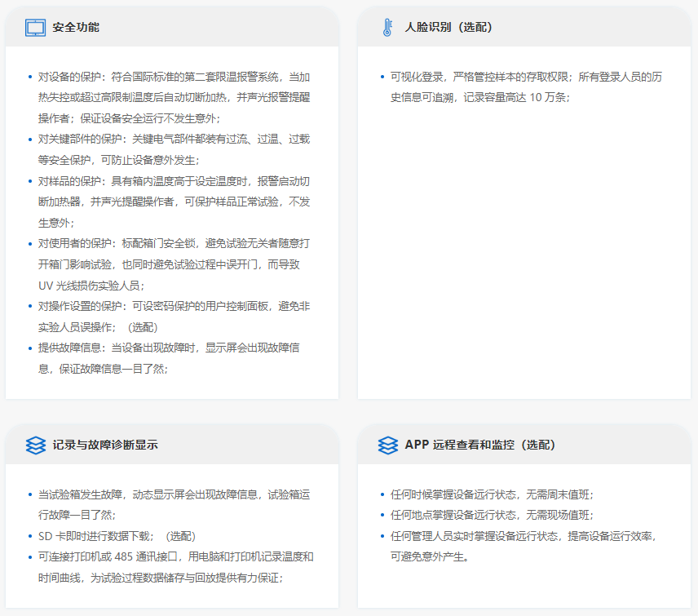
Task: Click the layers icon beside APP 远程查看和监控
Action: (x=388, y=445)
